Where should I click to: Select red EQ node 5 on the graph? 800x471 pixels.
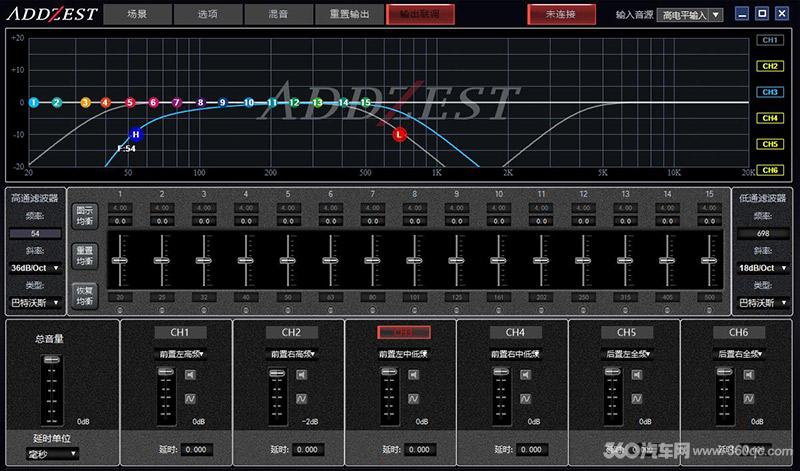click(130, 103)
